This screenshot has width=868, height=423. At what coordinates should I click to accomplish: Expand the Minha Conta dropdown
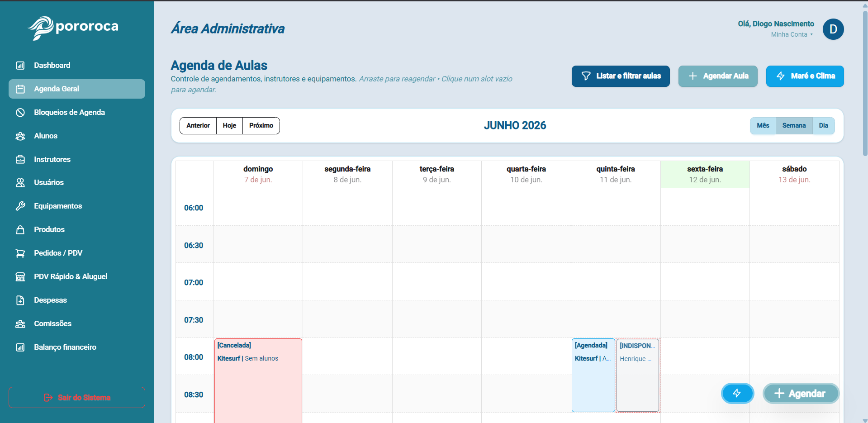pyautogui.click(x=792, y=35)
